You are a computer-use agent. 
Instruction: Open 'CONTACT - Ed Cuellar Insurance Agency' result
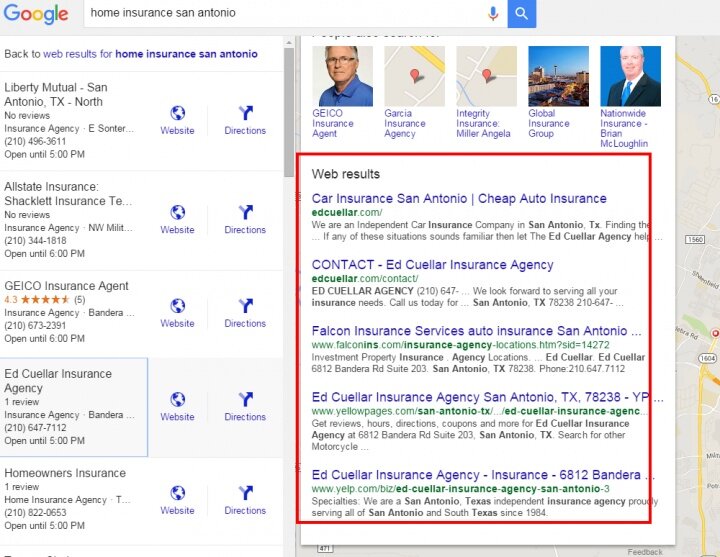433,264
